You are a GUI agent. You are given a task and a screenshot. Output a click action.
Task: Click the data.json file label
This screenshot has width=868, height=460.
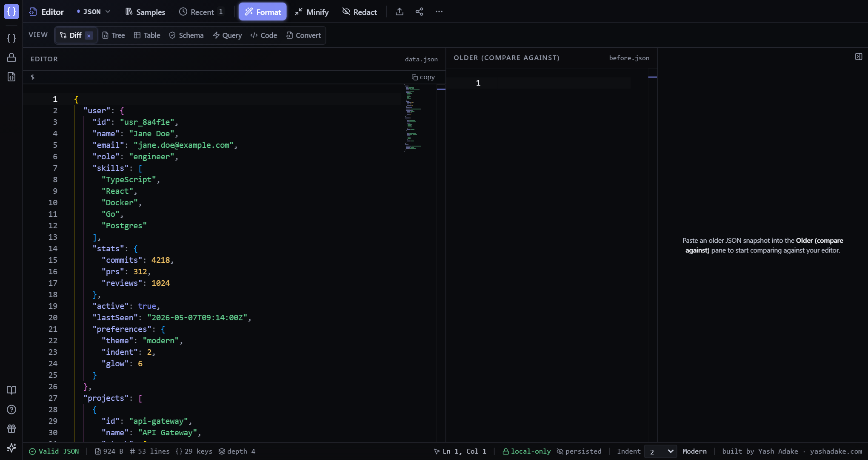point(421,59)
